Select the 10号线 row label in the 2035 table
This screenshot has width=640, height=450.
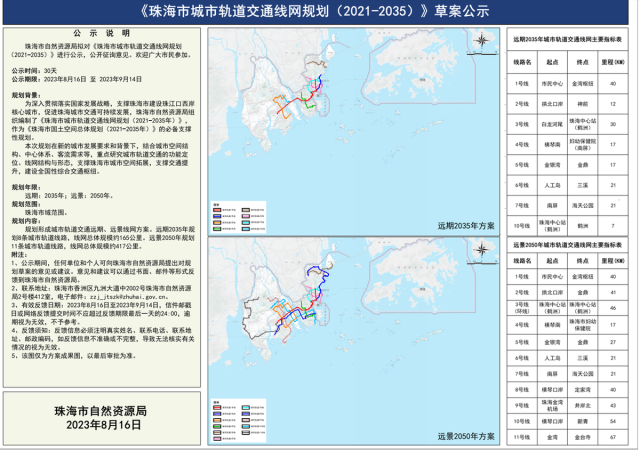522,226
